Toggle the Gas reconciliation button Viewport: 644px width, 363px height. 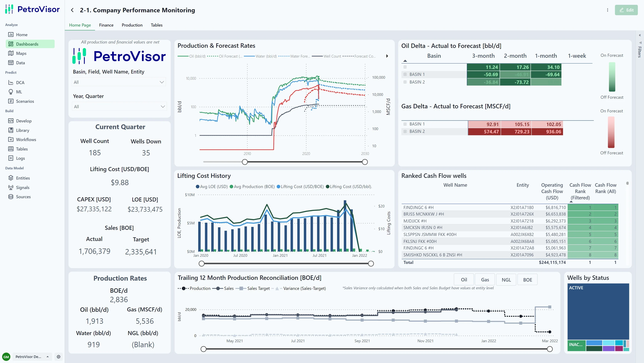485,280
